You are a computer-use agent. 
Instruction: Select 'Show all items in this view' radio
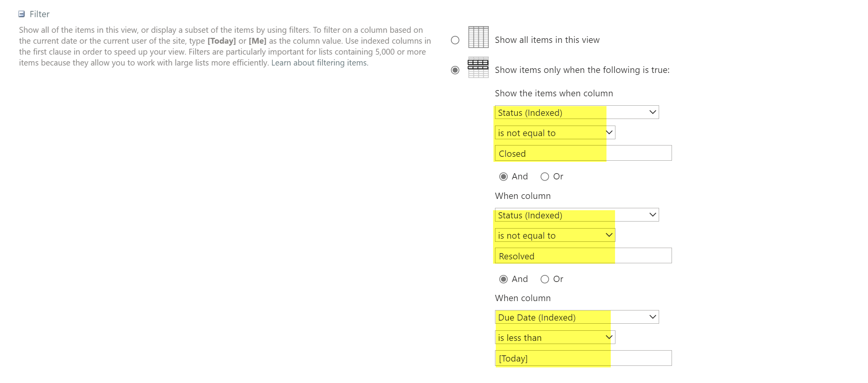(x=455, y=40)
